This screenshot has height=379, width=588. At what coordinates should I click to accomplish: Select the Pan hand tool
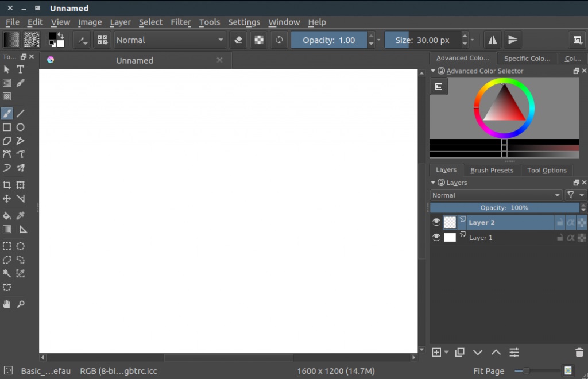point(7,304)
